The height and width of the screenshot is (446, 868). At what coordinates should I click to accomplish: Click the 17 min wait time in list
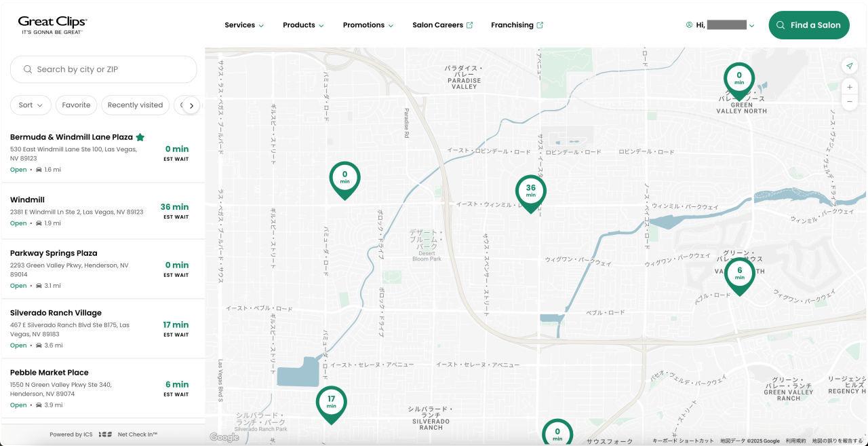tap(176, 325)
